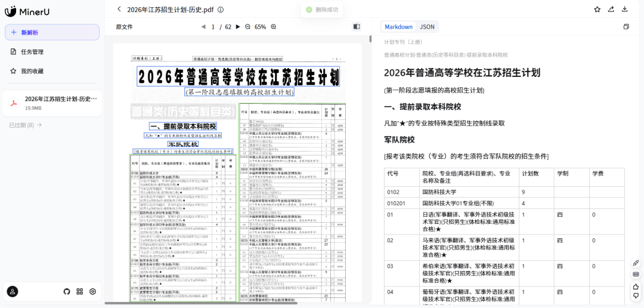
Task: Click the 19.9MB file size label
Action: tap(33, 108)
